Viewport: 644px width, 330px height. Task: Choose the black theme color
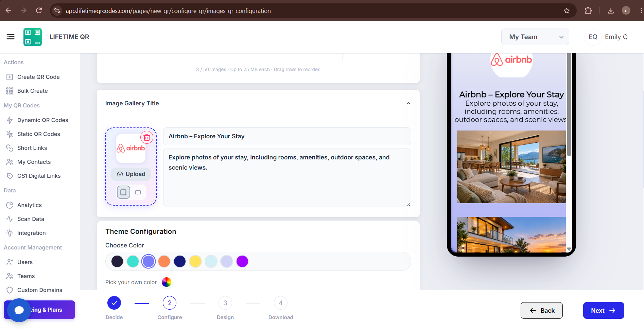click(117, 261)
